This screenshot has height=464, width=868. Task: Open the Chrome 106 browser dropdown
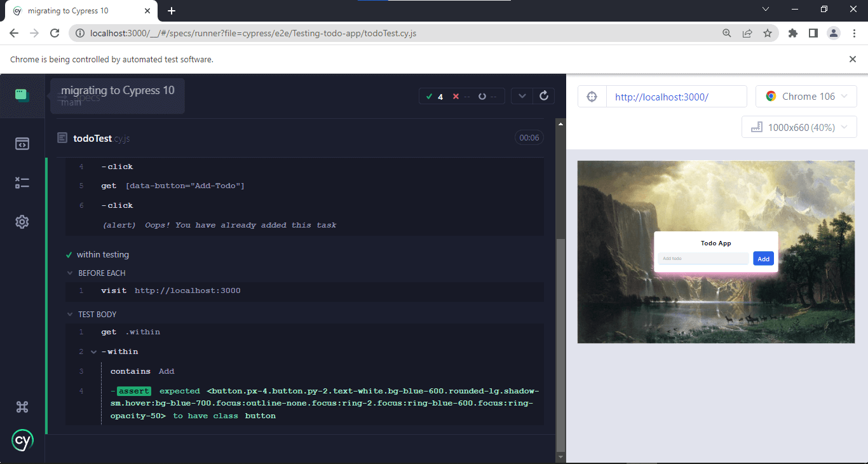pos(806,97)
